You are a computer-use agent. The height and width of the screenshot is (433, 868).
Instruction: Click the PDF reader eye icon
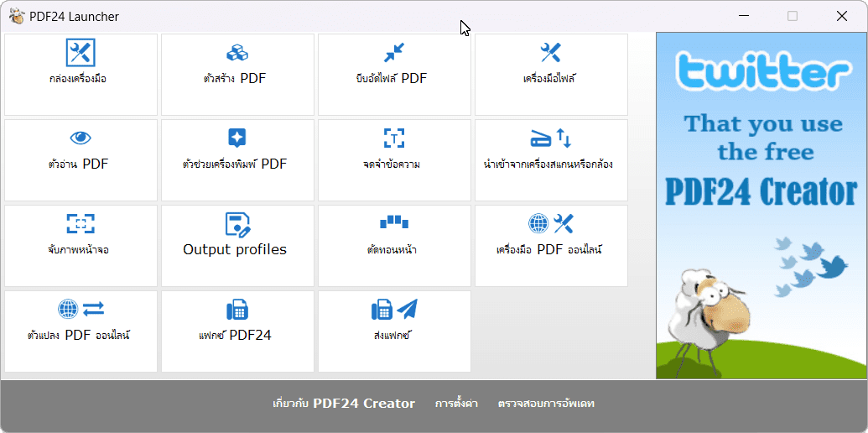(x=81, y=138)
